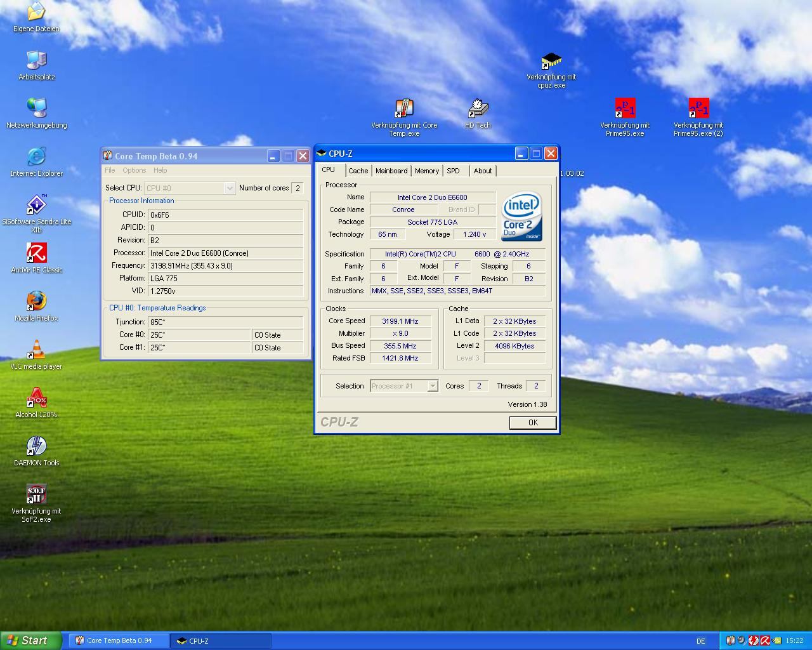Click the Technology 65 nm value
This screenshot has height=650, width=812.
click(x=387, y=234)
